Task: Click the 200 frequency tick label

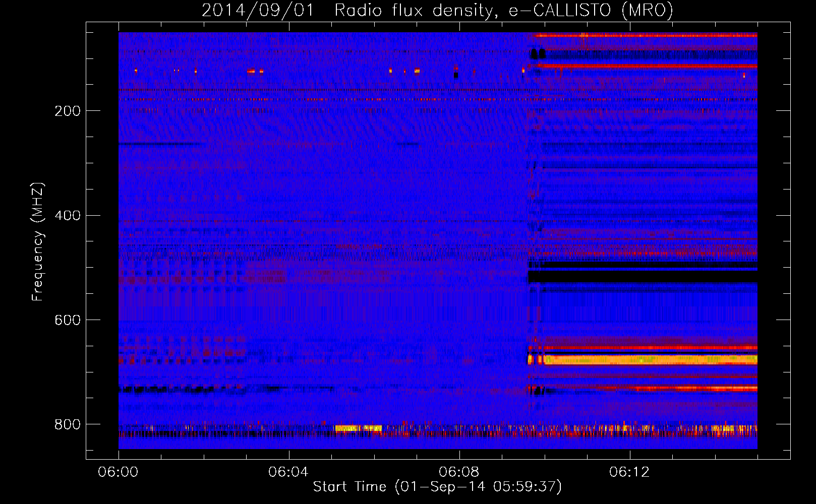Action: tap(67, 111)
